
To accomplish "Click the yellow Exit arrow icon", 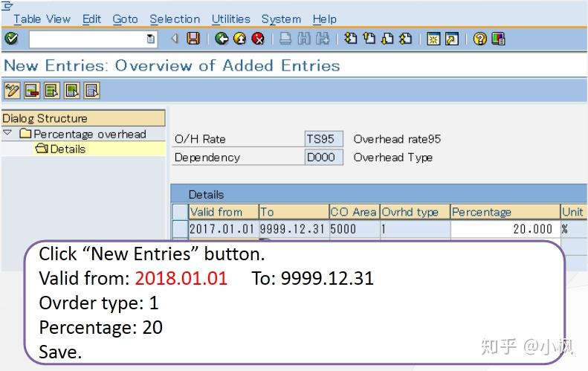I will pyautogui.click(x=239, y=39).
